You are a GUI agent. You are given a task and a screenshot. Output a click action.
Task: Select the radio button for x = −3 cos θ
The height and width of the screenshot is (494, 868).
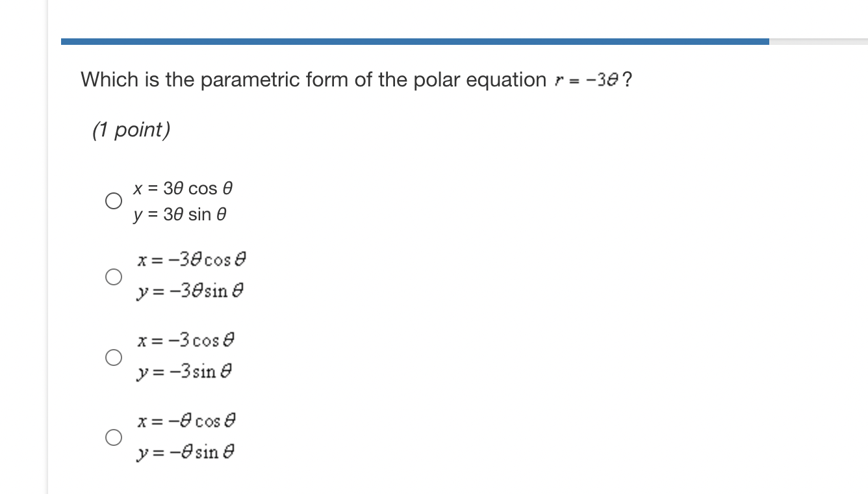[113, 356]
